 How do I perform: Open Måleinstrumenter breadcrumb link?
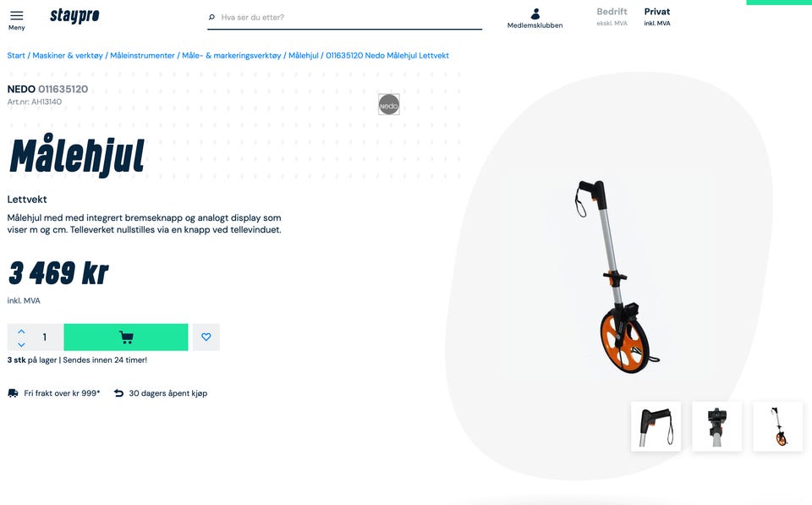coord(142,56)
